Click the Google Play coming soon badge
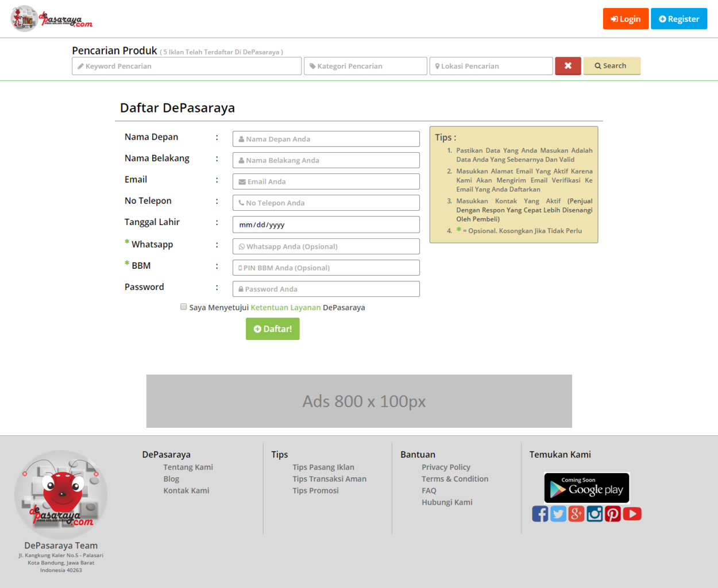The height and width of the screenshot is (588, 718). [587, 488]
